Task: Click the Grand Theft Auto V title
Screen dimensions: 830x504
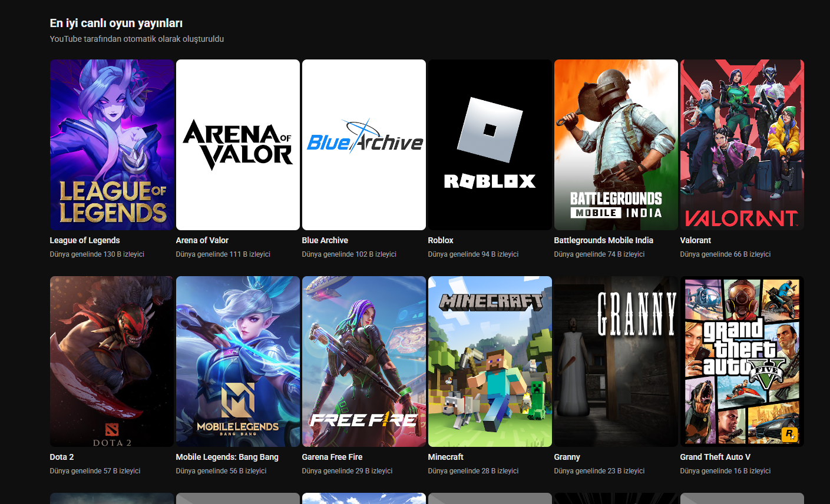Action: pyautogui.click(x=715, y=457)
